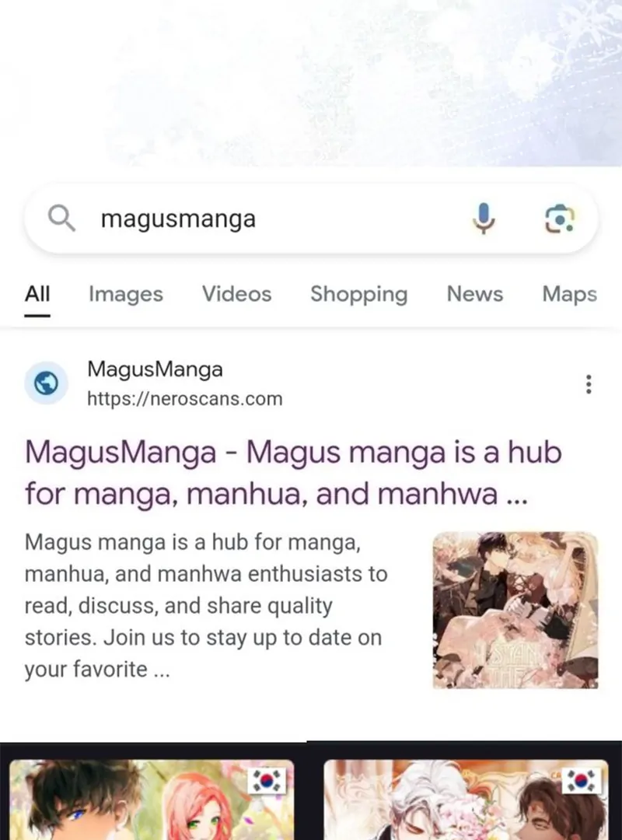Screen dimensions: 622x840
Task: Go to the Maps tab
Action: (569, 294)
